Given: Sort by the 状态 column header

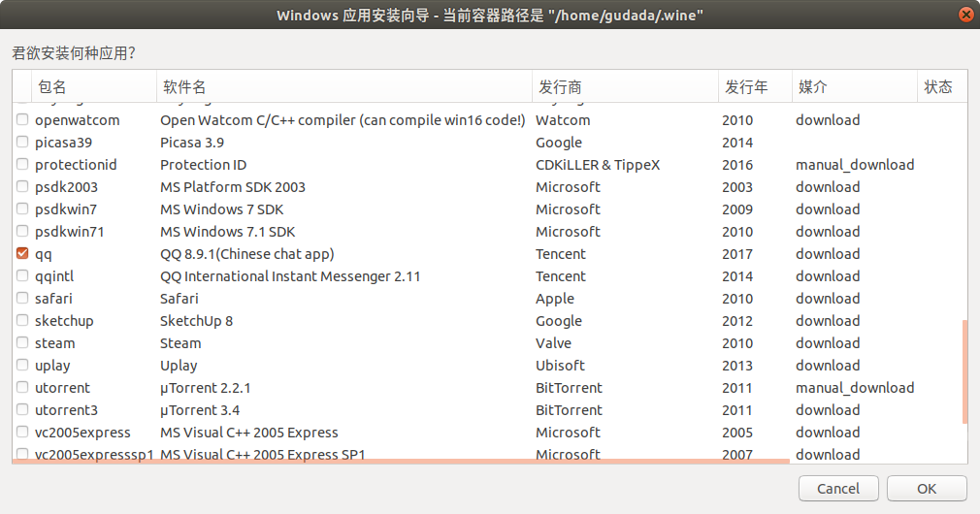Looking at the screenshot, I should [942, 86].
